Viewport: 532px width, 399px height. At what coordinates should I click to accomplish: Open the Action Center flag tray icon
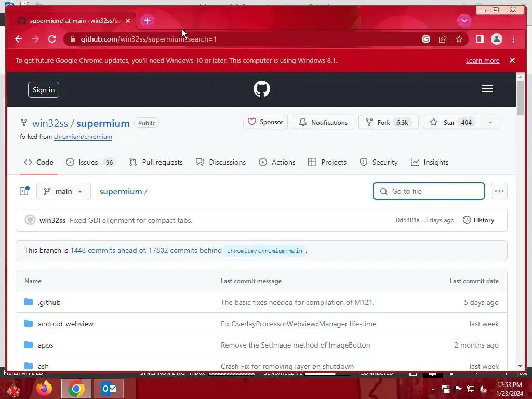pyautogui.click(x=458, y=389)
